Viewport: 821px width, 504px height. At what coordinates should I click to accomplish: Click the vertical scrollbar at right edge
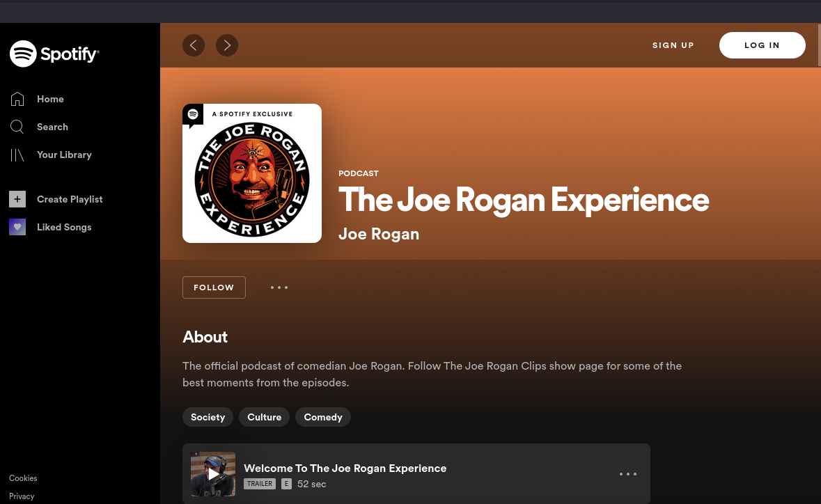point(819,45)
